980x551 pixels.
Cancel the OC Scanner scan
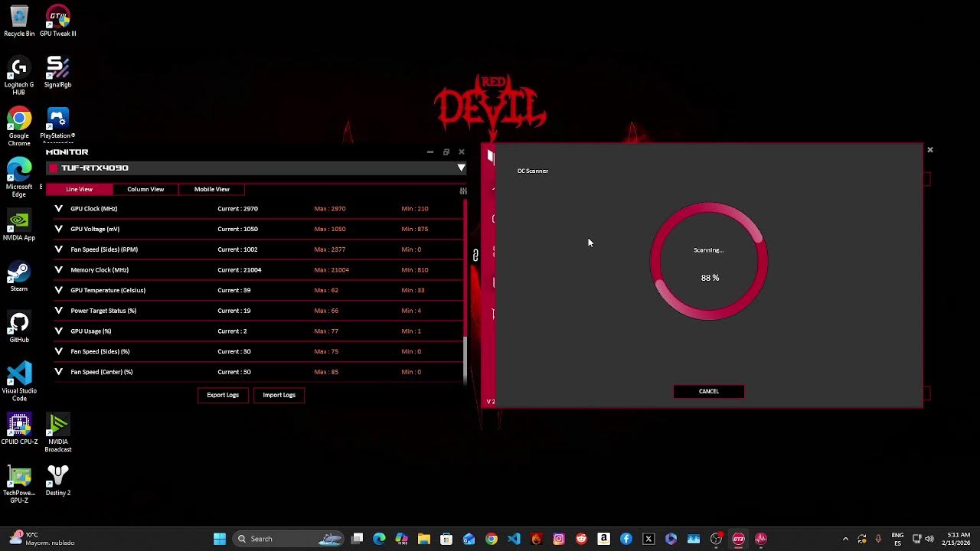(x=709, y=391)
